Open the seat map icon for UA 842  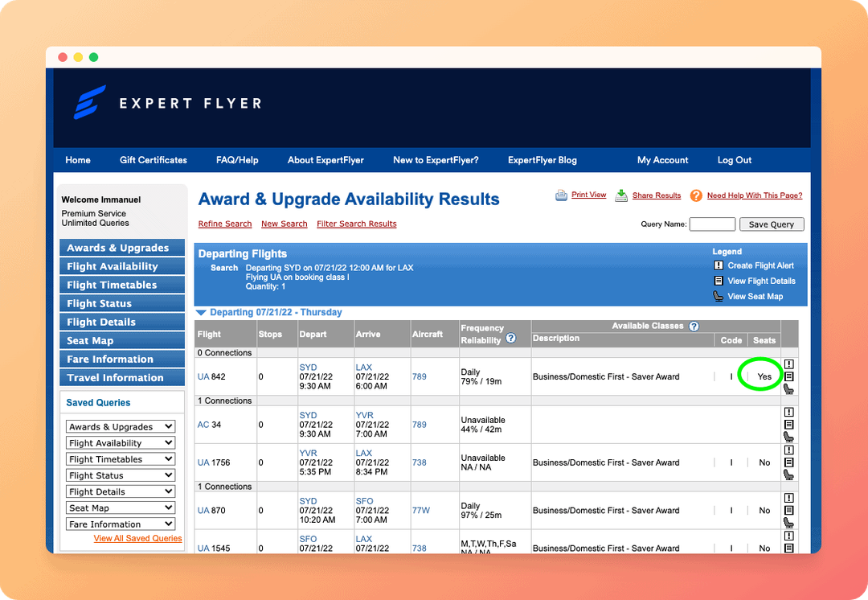click(x=789, y=388)
